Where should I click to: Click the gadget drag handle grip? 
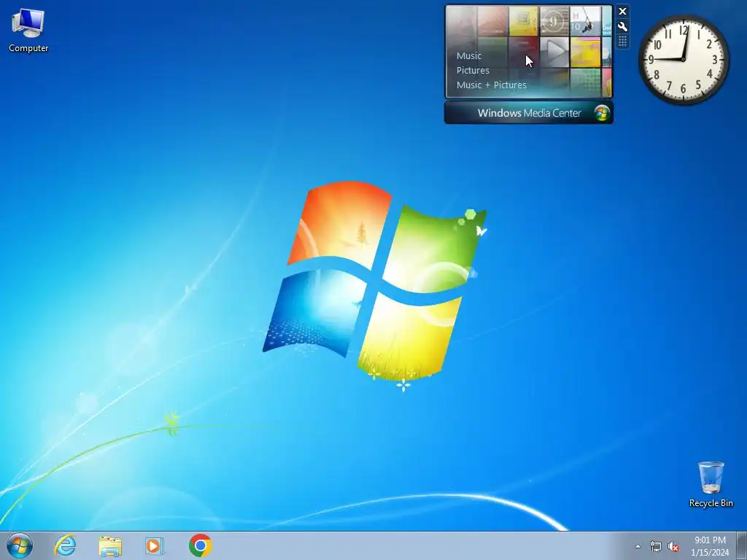623,42
